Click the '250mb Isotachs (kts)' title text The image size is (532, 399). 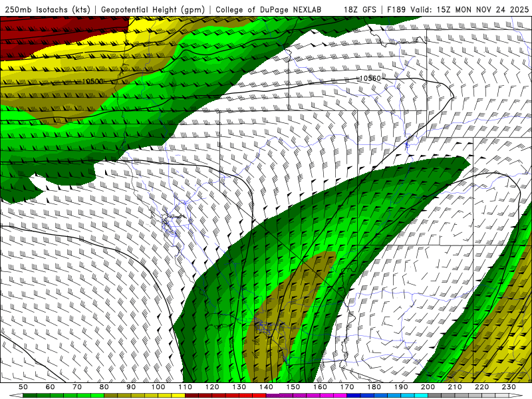pyautogui.click(x=47, y=9)
